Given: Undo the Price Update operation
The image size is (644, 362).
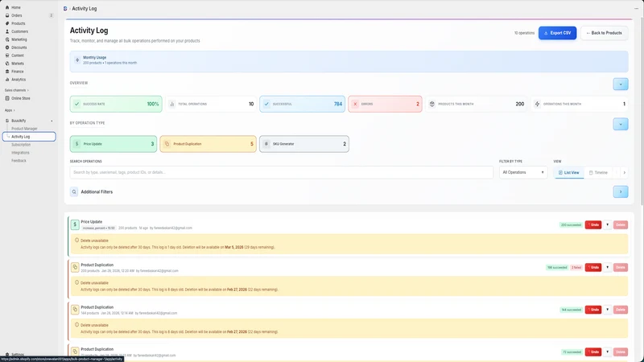Looking at the screenshot, I should pos(593,225).
